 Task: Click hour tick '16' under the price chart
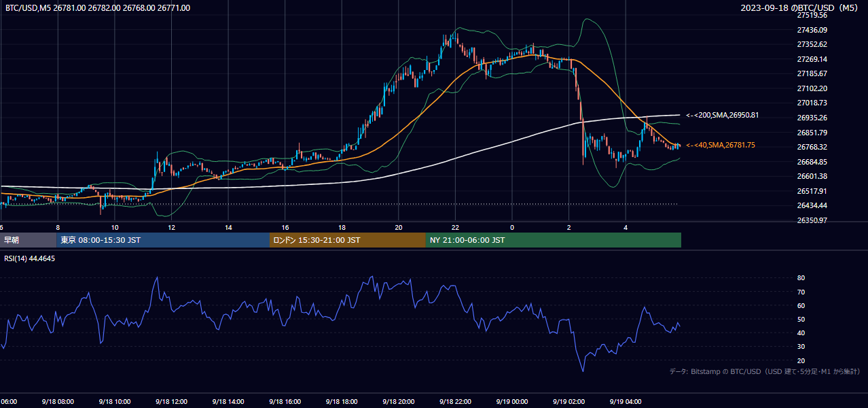click(x=285, y=227)
